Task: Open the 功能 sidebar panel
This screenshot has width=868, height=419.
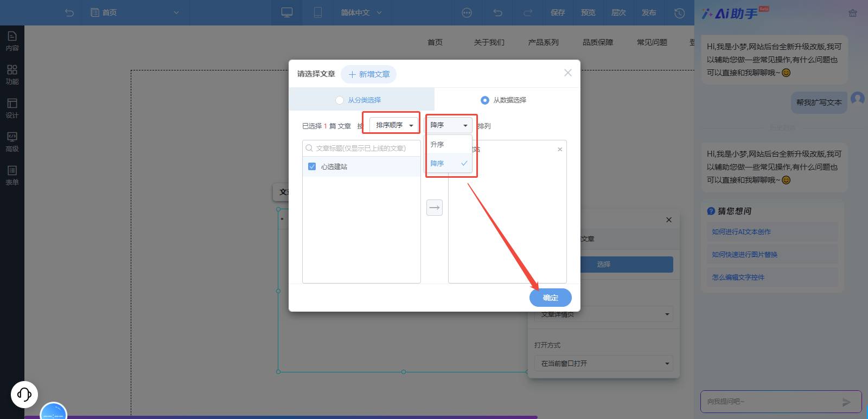Action: pyautogui.click(x=12, y=75)
